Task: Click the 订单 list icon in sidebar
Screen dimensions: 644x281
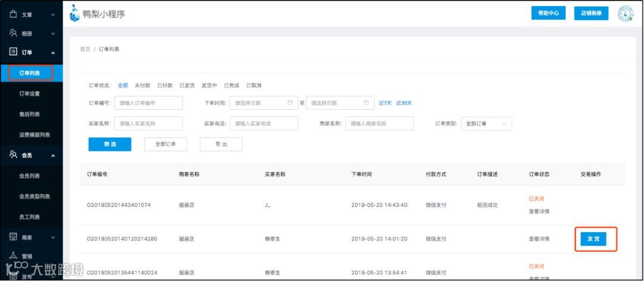Action: tap(13, 52)
